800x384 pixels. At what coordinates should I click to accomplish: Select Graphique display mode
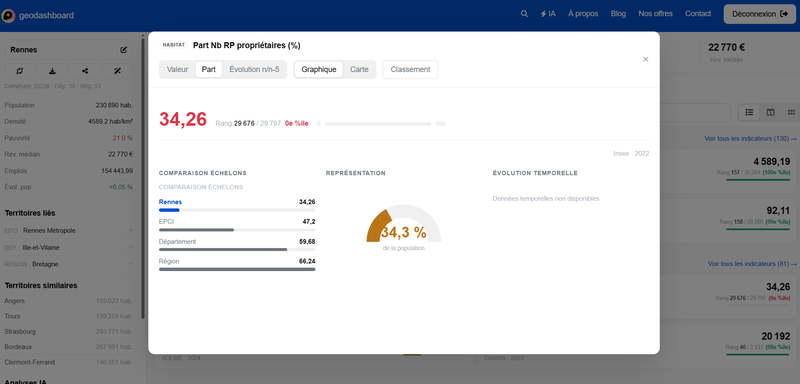pyautogui.click(x=319, y=69)
